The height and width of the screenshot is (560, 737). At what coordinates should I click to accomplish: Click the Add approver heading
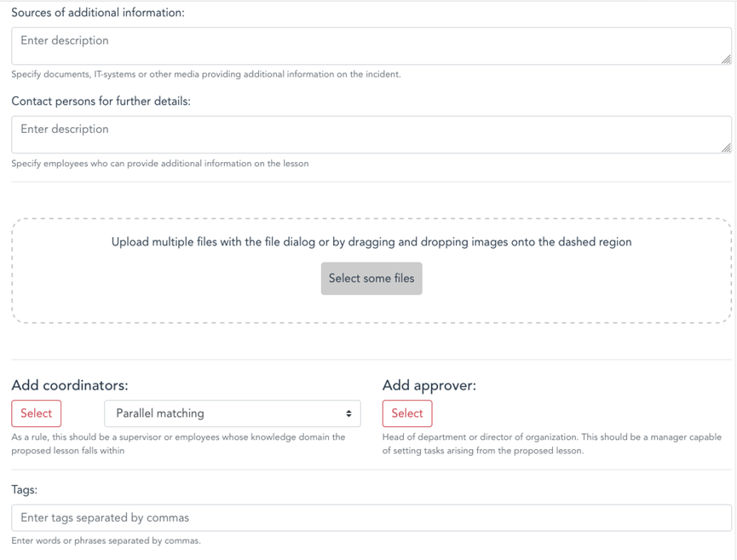(429, 385)
